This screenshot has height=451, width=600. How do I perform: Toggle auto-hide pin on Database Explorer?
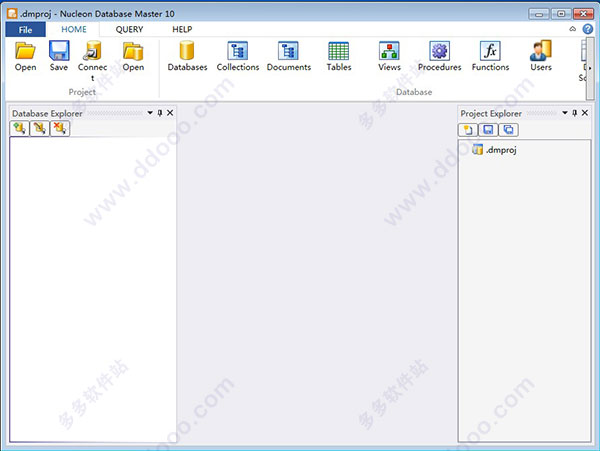click(x=160, y=113)
